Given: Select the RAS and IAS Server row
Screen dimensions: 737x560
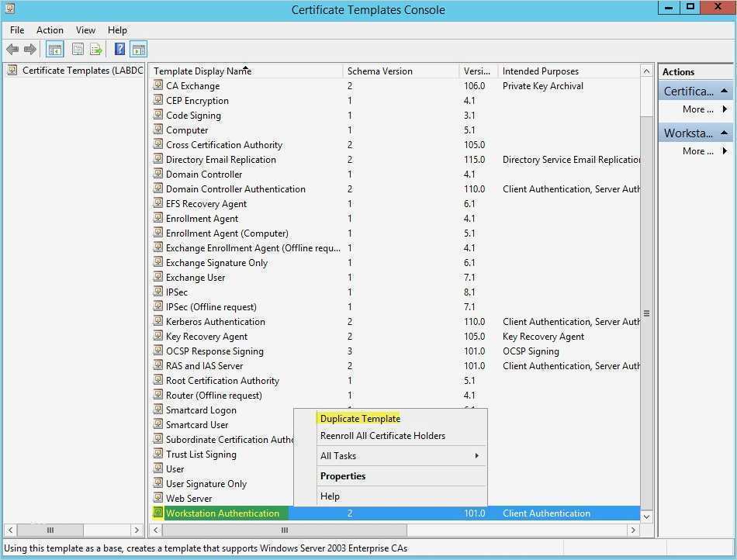Looking at the screenshot, I should point(396,365).
